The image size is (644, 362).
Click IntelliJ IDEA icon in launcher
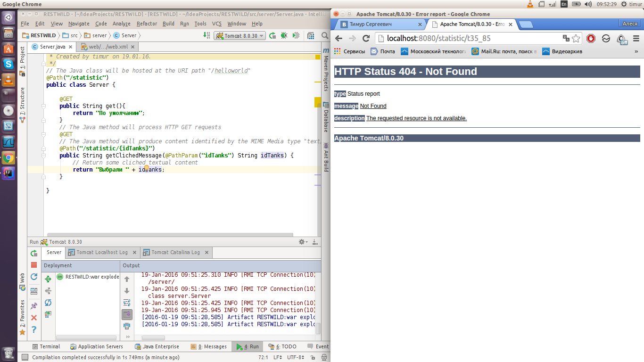(8, 173)
